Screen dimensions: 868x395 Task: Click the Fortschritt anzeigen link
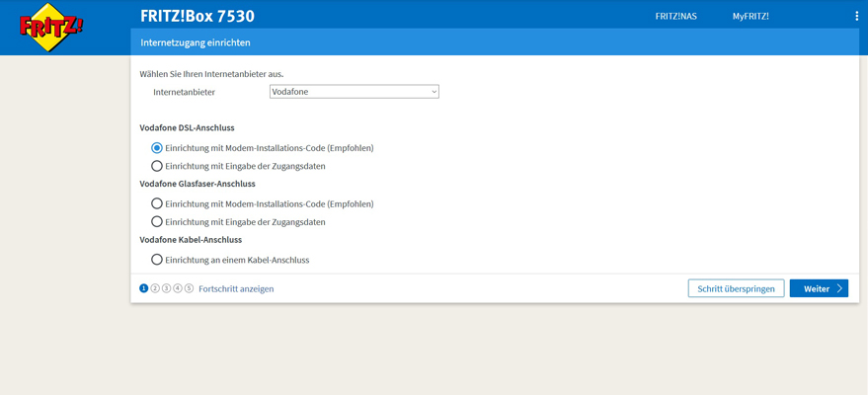[236, 288]
